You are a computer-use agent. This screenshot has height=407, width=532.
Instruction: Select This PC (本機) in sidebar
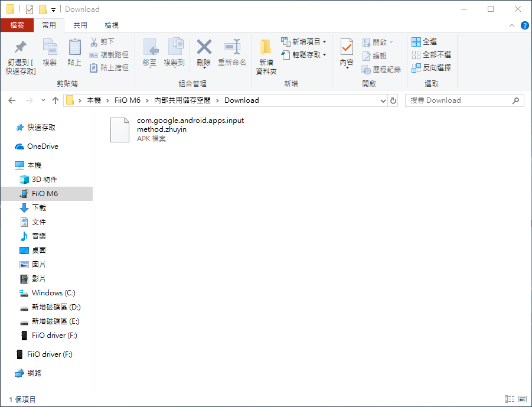pyautogui.click(x=28, y=165)
